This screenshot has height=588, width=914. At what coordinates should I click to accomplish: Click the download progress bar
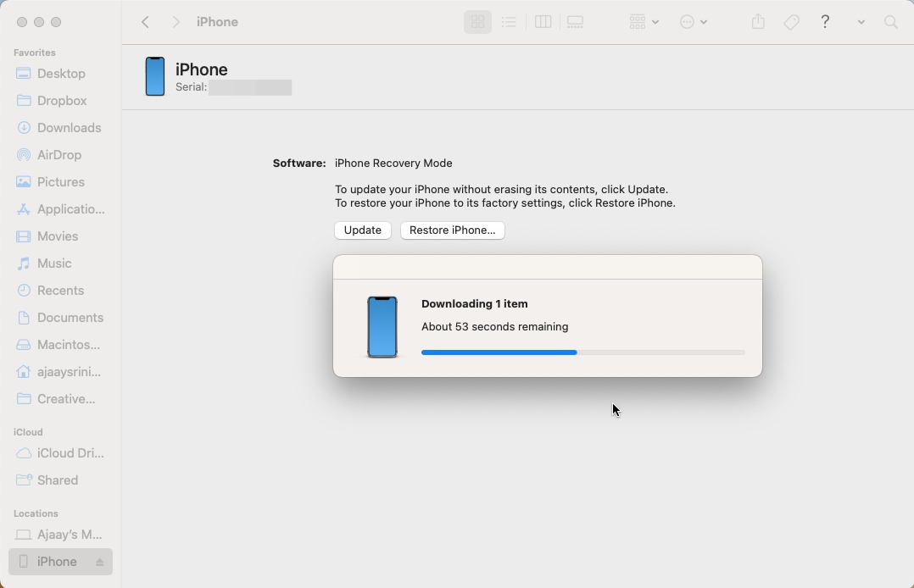582,352
